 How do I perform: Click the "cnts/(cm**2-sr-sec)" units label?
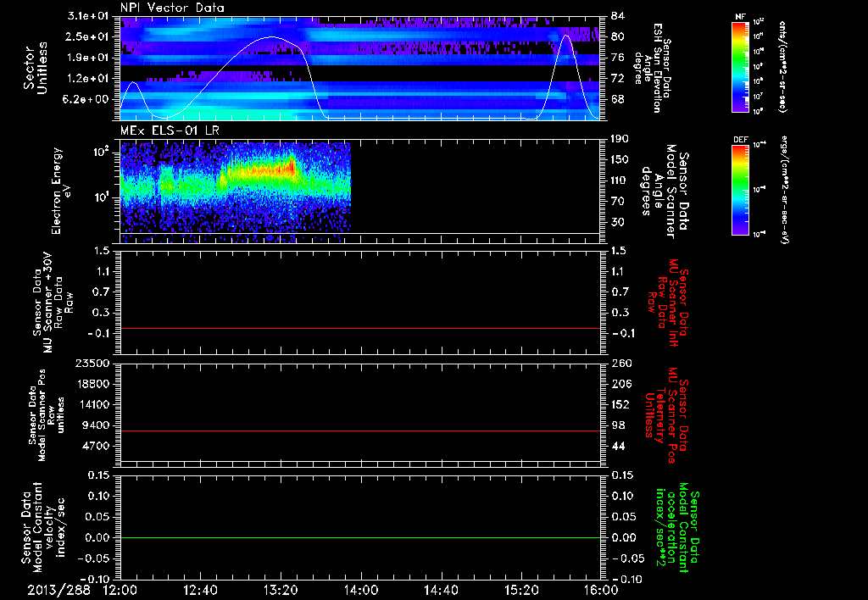pyautogui.click(x=782, y=67)
